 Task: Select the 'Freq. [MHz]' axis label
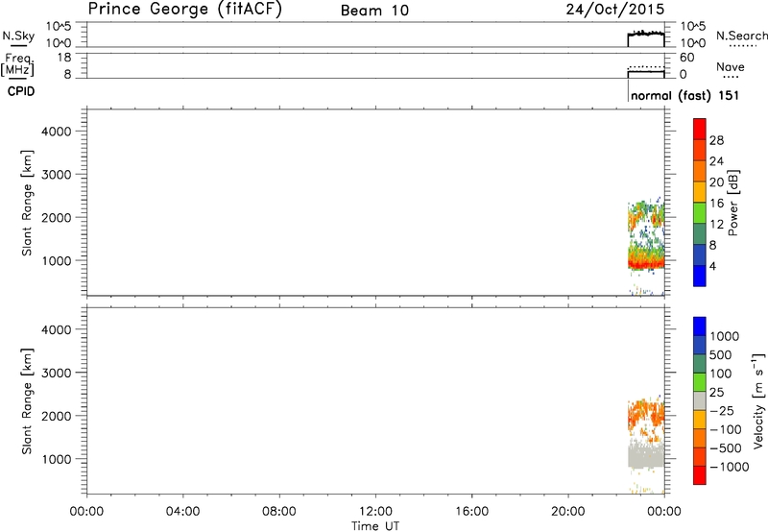[18, 64]
